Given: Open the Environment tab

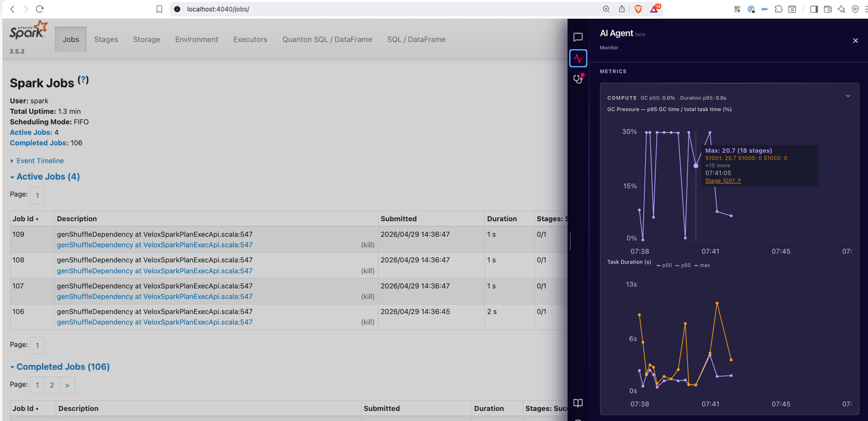Looking at the screenshot, I should 197,39.
